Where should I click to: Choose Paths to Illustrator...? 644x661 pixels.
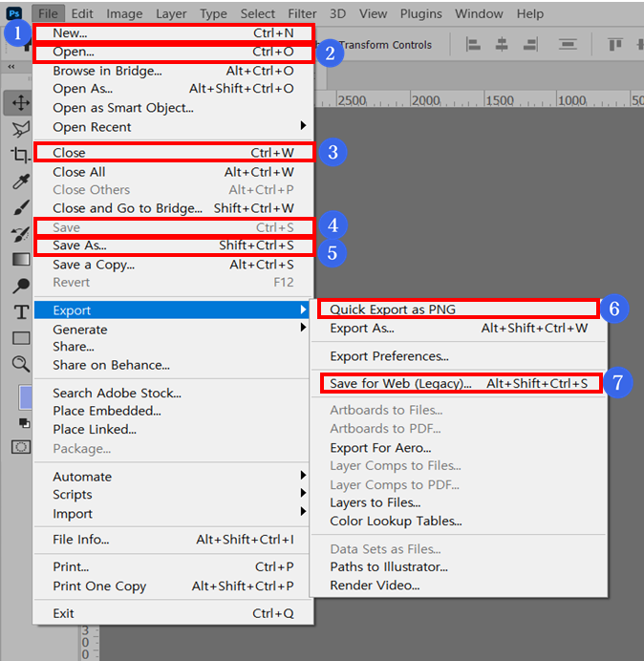(459, 566)
